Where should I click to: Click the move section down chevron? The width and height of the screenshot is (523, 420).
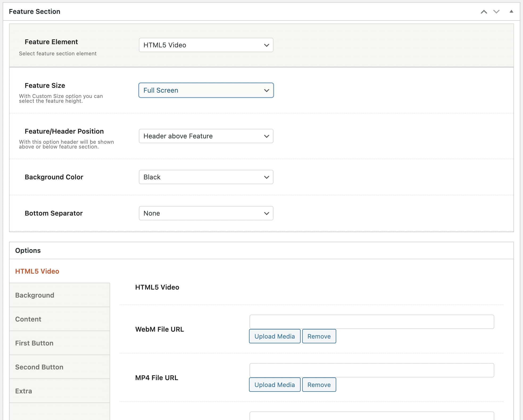pyautogui.click(x=496, y=12)
